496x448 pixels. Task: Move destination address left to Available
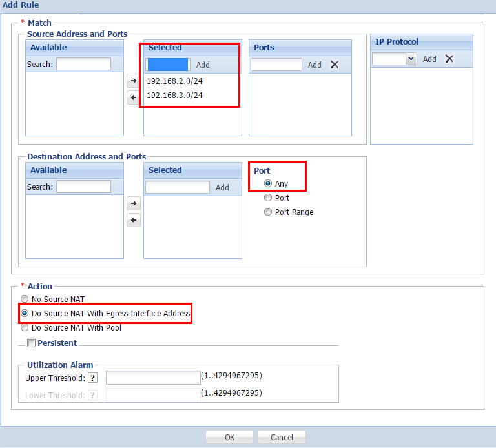[134, 220]
